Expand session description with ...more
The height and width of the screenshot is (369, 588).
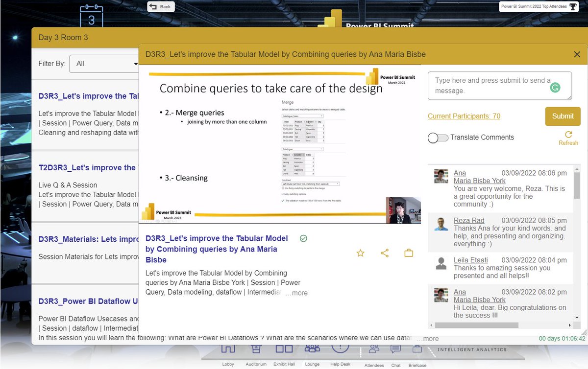296,293
